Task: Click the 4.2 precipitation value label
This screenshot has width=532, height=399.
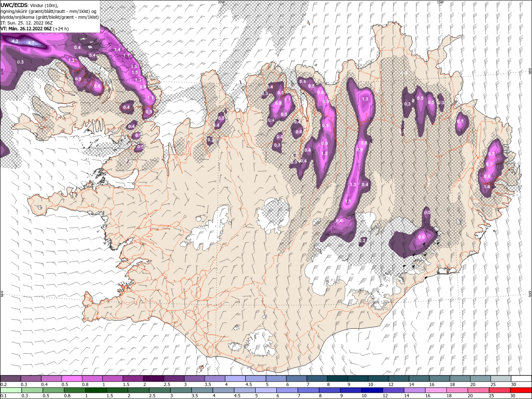Action: (15, 41)
